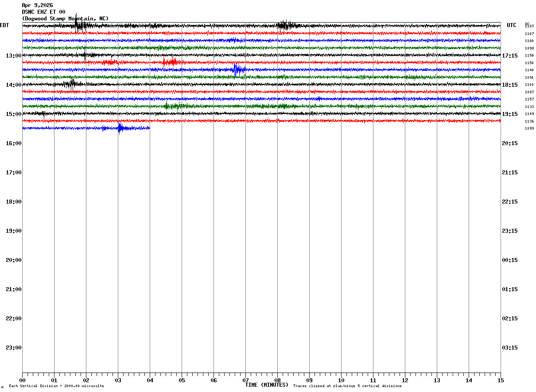Click the DC offset value '1099'
The width and height of the screenshot is (536, 392).
(x=529, y=128)
